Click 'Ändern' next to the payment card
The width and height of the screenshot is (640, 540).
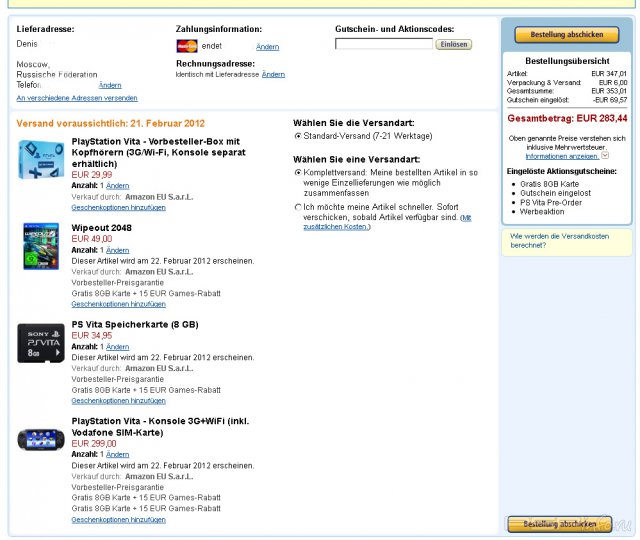[x=267, y=47]
